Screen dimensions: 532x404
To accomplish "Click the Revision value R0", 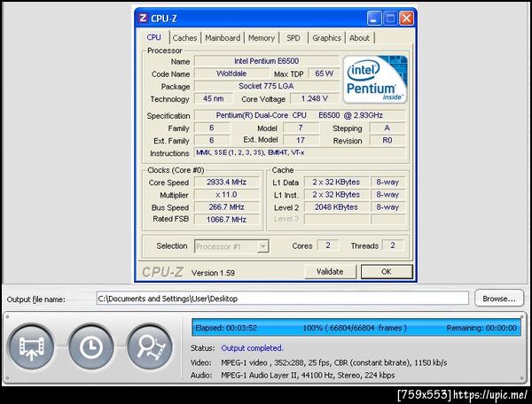I will (387, 140).
